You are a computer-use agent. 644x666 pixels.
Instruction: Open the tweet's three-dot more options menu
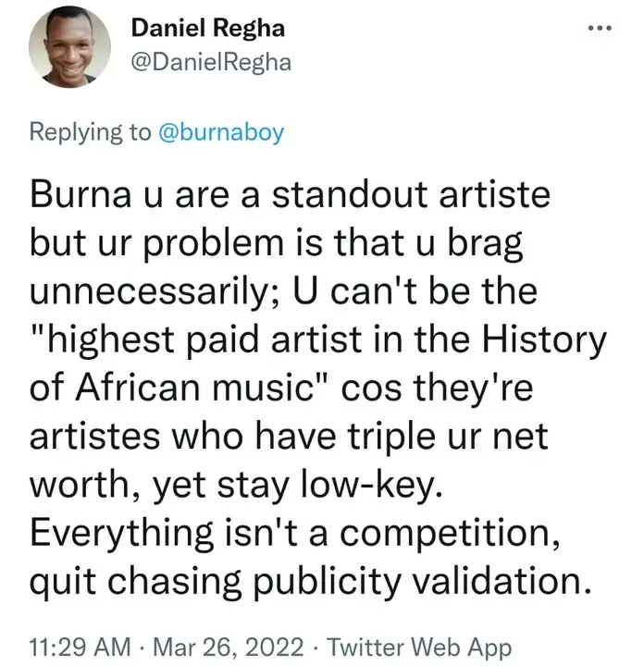600,29
